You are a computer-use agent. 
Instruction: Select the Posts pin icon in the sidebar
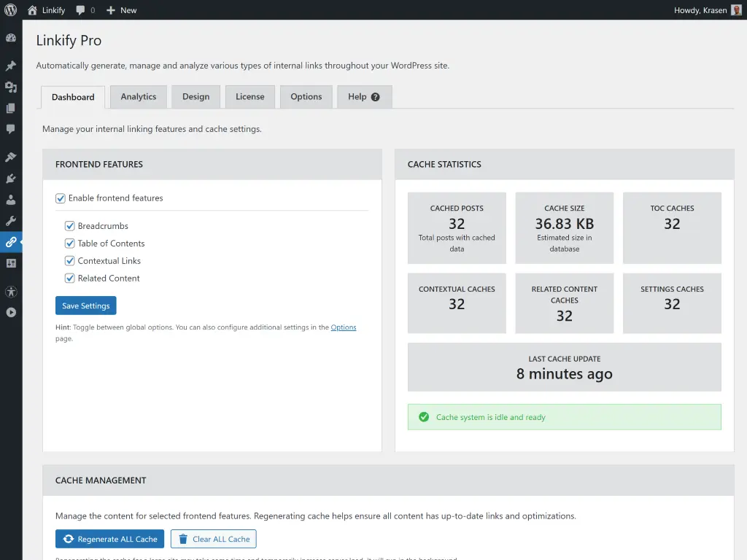pyautogui.click(x=10, y=66)
